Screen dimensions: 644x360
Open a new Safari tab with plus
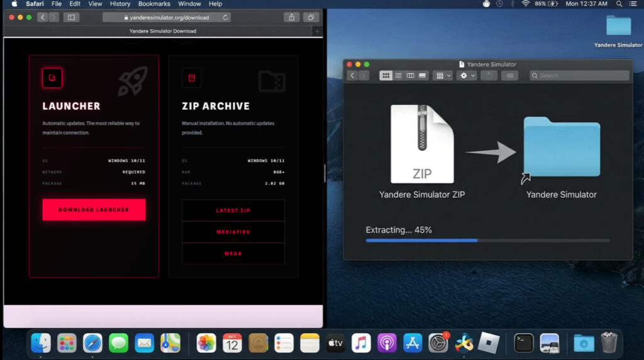point(317,31)
